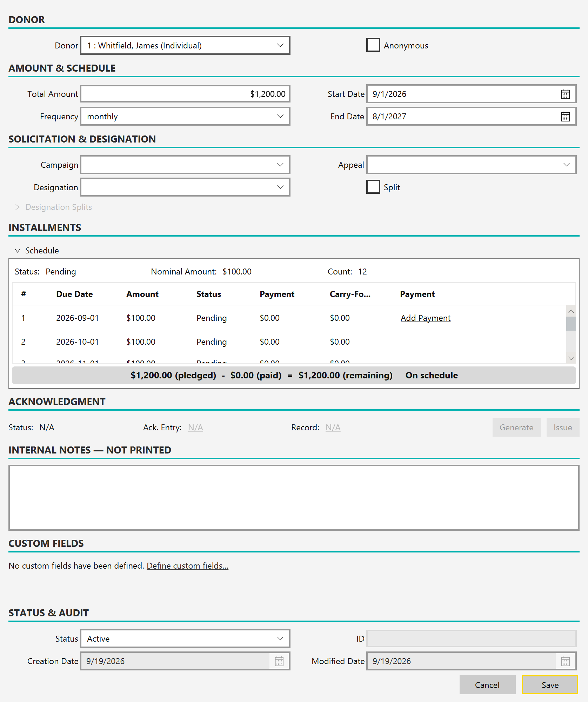Click the # column header
The image size is (588, 702).
click(24, 294)
